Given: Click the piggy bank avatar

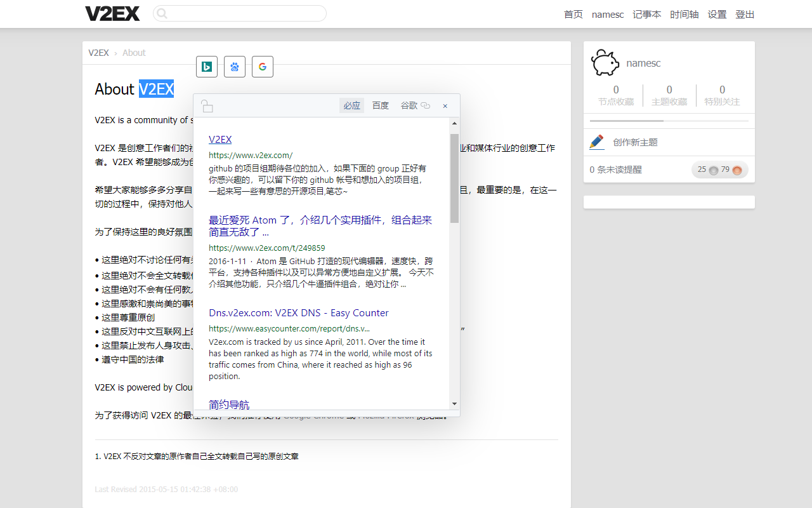Looking at the screenshot, I should coord(605,63).
